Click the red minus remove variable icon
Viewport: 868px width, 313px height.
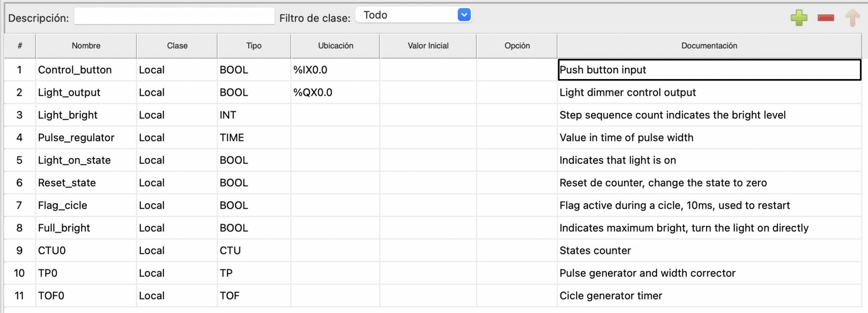click(826, 18)
